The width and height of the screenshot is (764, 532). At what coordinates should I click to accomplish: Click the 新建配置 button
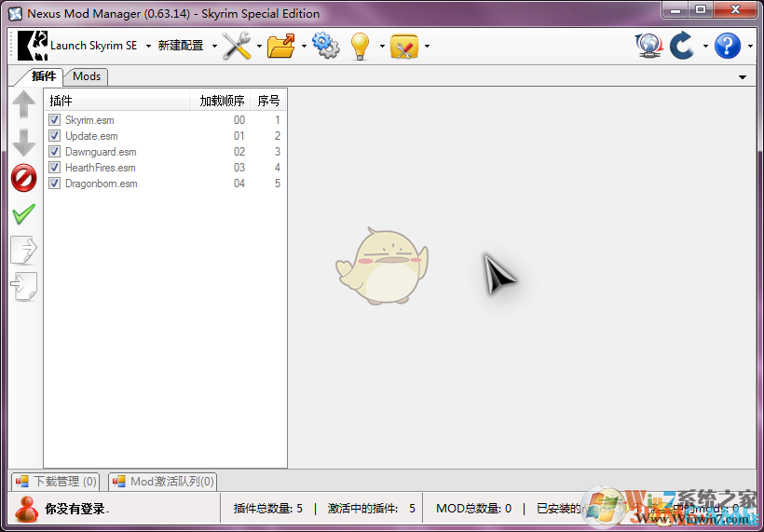point(181,46)
